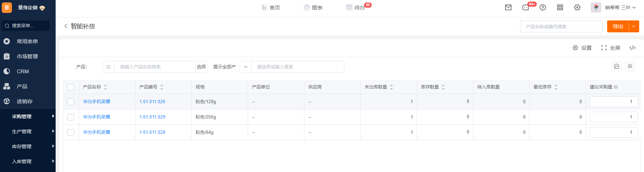644x172 pixels.
Task: Check the row for product 1.01.011.028
Action: 71,132
